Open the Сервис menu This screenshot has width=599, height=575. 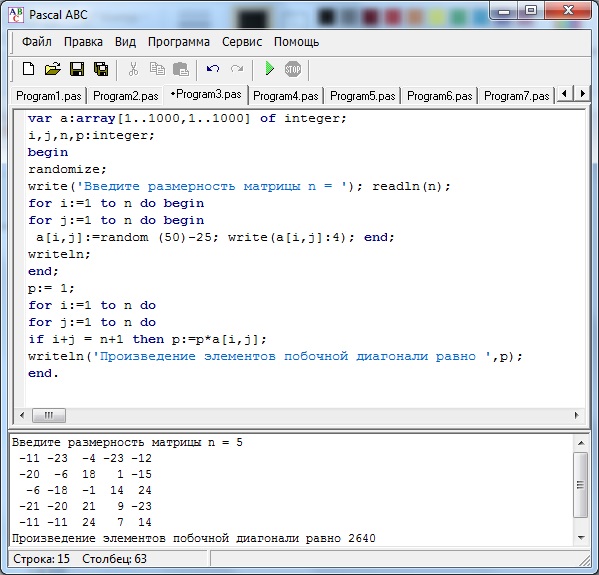pyautogui.click(x=242, y=42)
